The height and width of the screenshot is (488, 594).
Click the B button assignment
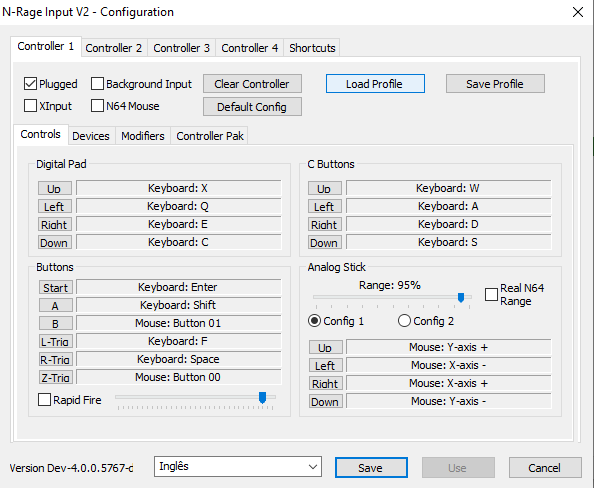click(56, 323)
